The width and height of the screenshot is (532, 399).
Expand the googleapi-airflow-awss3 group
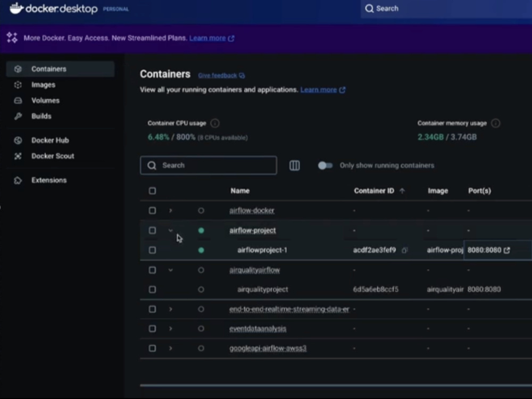(x=171, y=348)
